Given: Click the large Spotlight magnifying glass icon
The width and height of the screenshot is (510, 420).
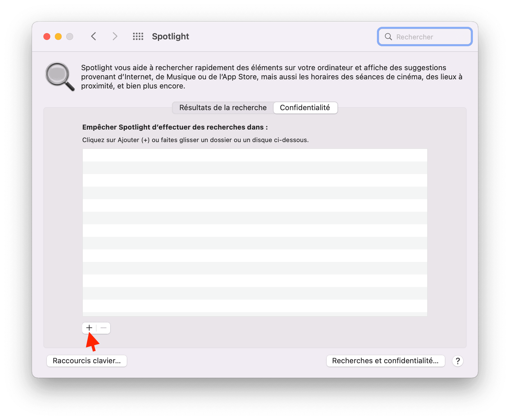Looking at the screenshot, I should pyautogui.click(x=60, y=76).
